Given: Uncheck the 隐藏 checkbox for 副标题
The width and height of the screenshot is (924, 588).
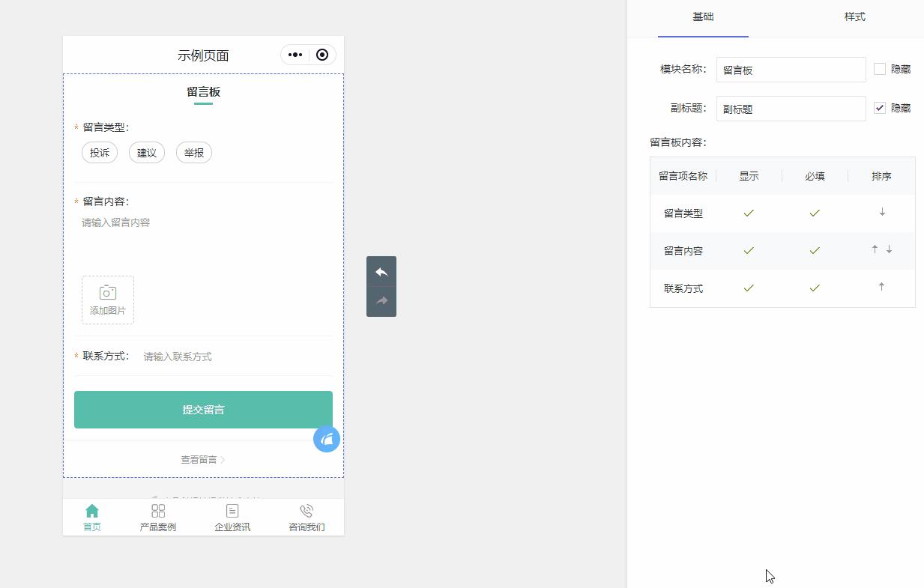Looking at the screenshot, I should pos(878,107).
